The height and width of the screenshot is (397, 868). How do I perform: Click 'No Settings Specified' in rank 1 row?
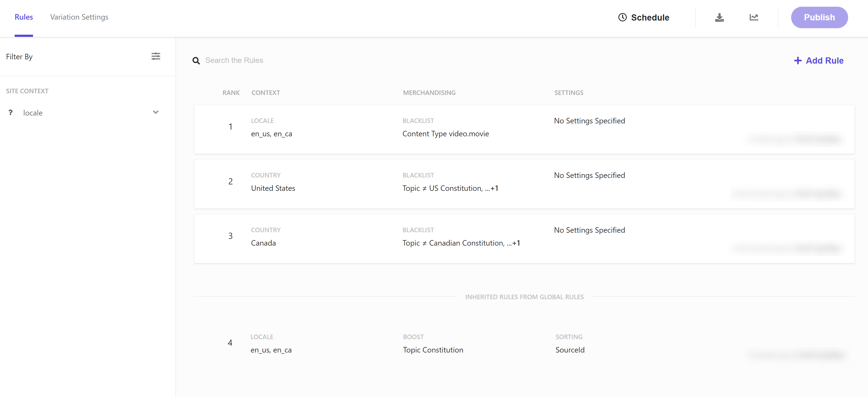click(589, 121)
